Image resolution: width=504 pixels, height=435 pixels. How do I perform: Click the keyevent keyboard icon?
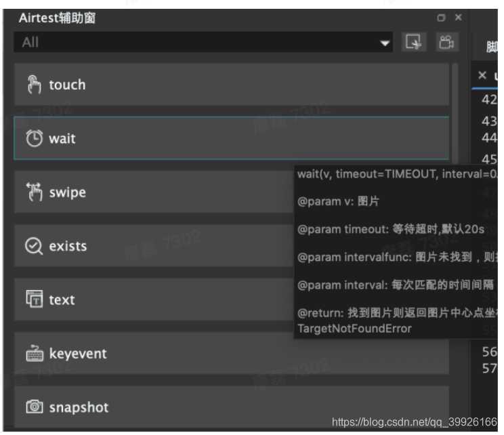pos(35,353)
